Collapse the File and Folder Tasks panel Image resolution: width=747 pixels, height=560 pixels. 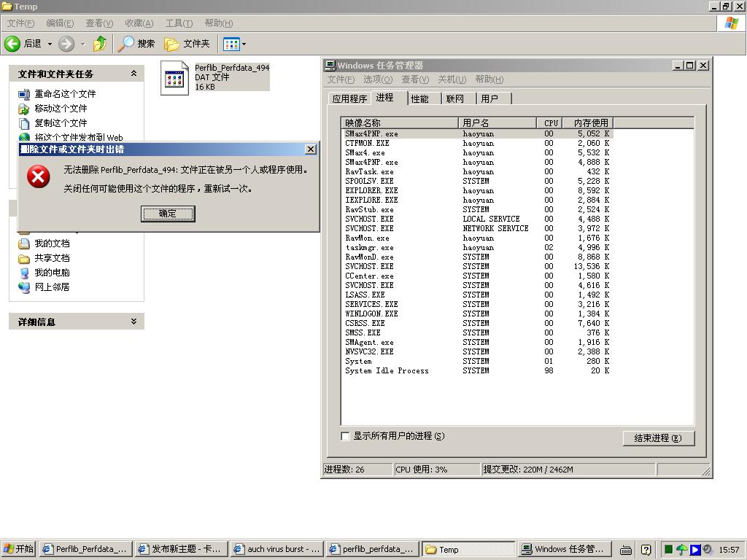(133, 74)
